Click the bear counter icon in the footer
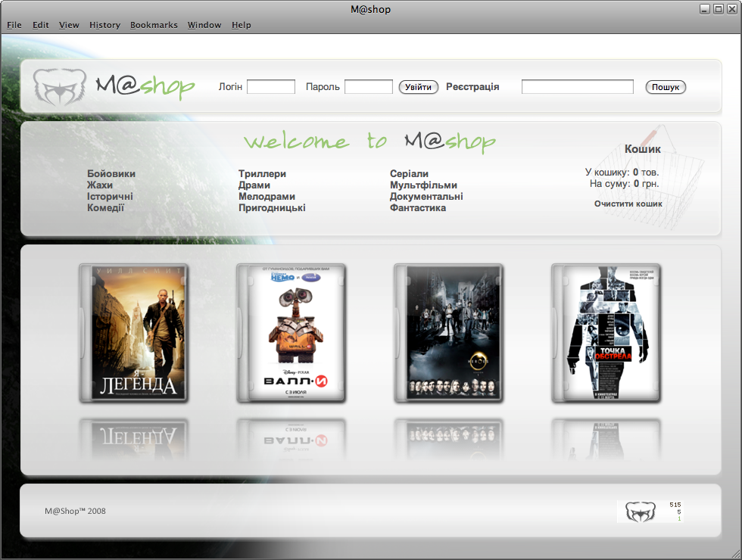742x560 pixels. pos(641,512)
